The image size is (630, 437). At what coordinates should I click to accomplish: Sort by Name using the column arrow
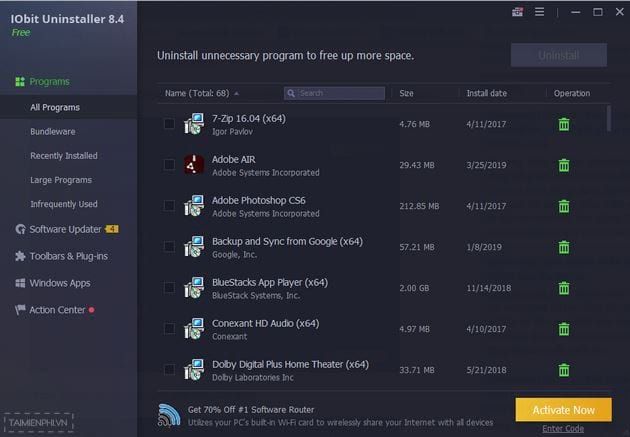pyautogui.click(x=237, y=94)
